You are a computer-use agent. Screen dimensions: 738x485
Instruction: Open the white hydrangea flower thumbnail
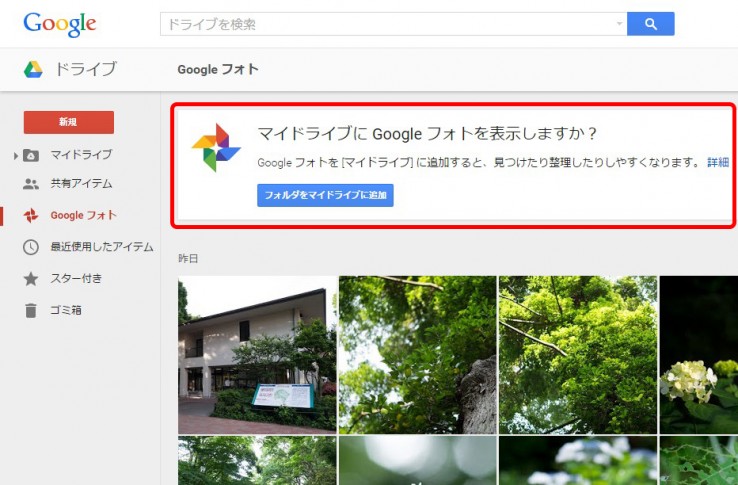coord(698,354)
